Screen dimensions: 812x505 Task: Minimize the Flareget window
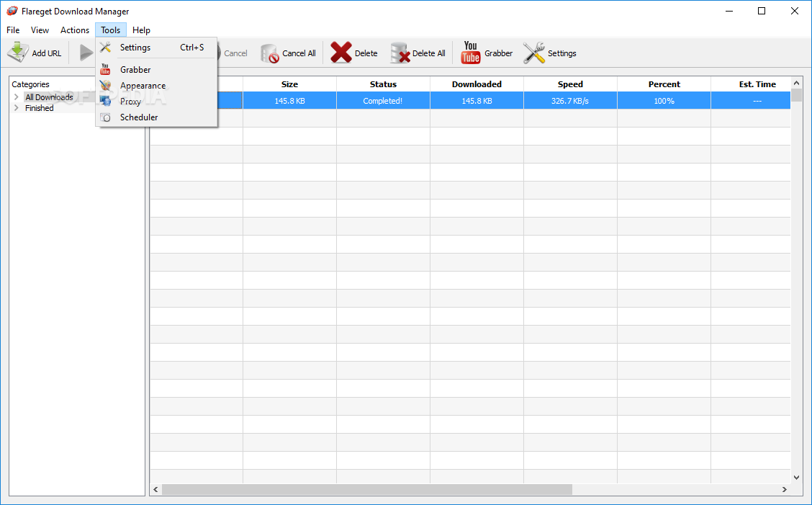click(x=729, y=11)
